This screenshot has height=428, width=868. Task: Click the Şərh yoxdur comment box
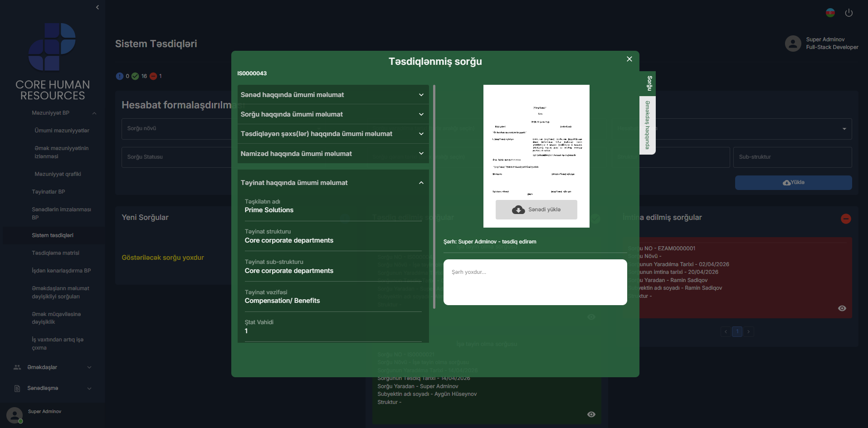tap(535, 282)
